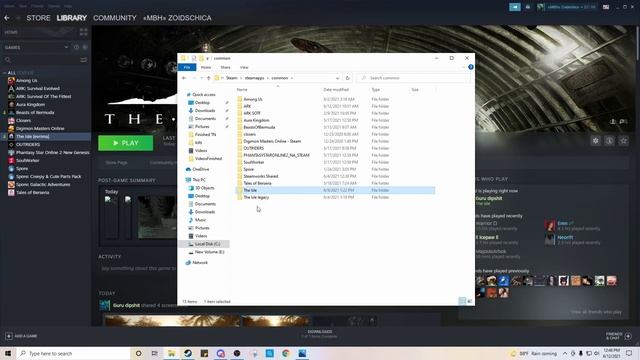Click ADD A GAME in Steam
Viewport: 640px width, 360px height.
pos(21,336)
